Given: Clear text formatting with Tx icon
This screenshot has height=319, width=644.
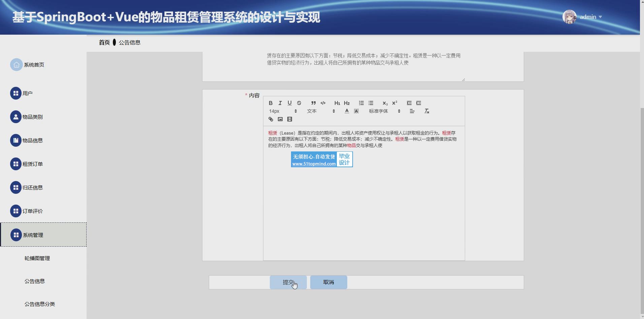Looking at the screenshot, I should pyautogui.click(x=427, y=111).
